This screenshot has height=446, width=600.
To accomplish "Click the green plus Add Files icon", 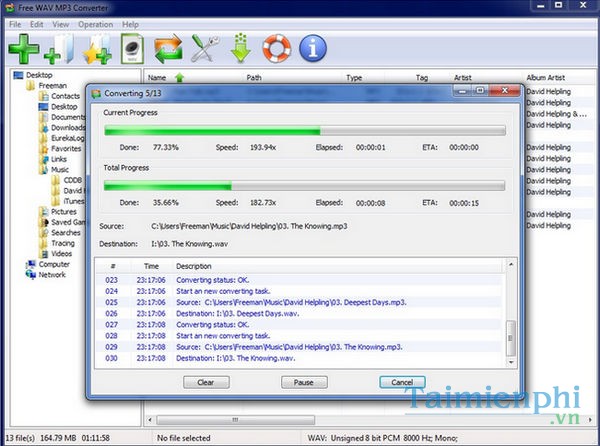I will 24,49.
